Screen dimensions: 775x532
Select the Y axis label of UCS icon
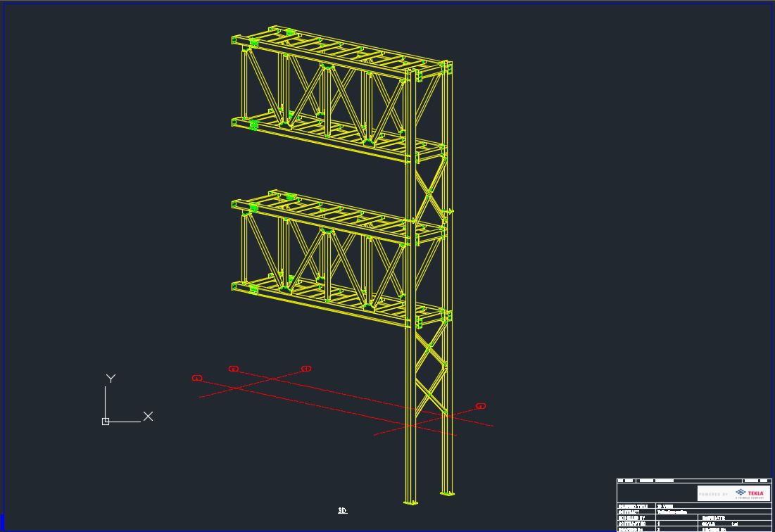(111, 379)
